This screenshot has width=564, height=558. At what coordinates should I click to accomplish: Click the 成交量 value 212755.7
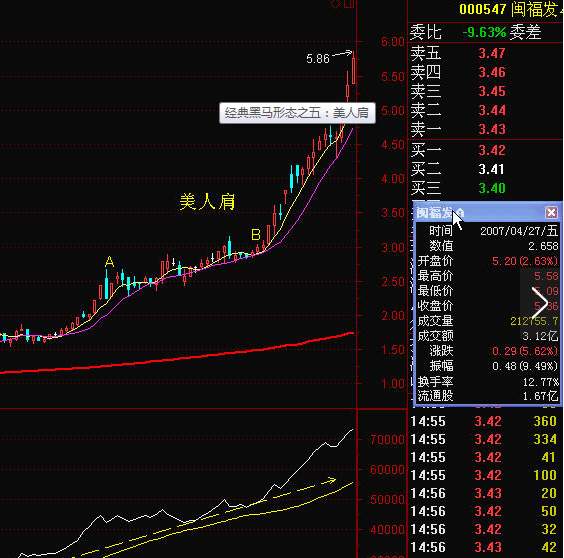[534, 321]
